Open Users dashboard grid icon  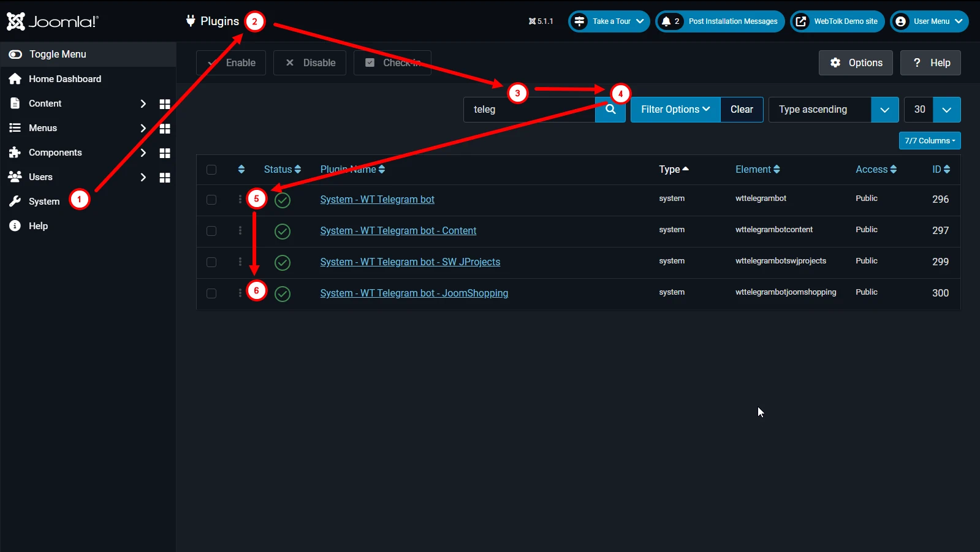[165, 178]
